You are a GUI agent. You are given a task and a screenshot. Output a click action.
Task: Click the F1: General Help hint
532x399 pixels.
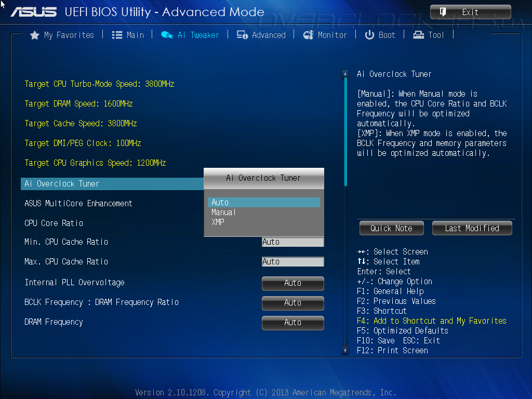[390, 291]
